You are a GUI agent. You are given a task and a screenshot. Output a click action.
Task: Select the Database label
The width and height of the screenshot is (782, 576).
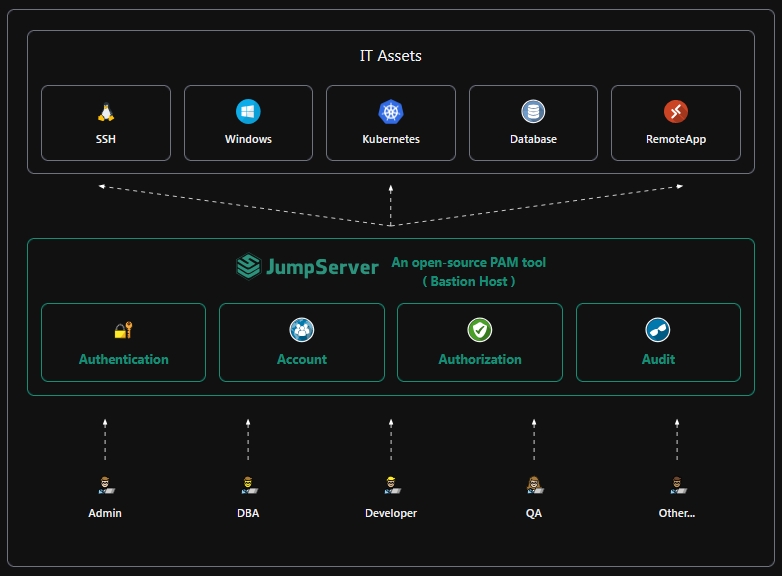(533, 139)
